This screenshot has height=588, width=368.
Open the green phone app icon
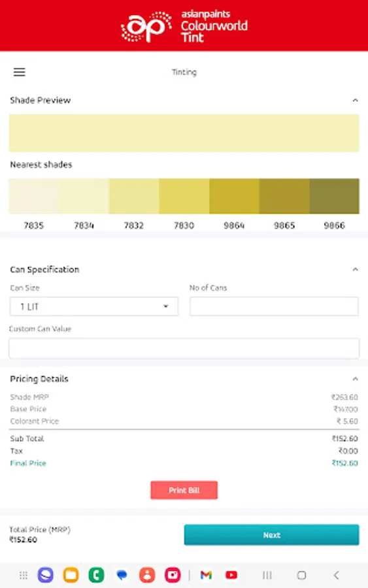tap(96, 575)
